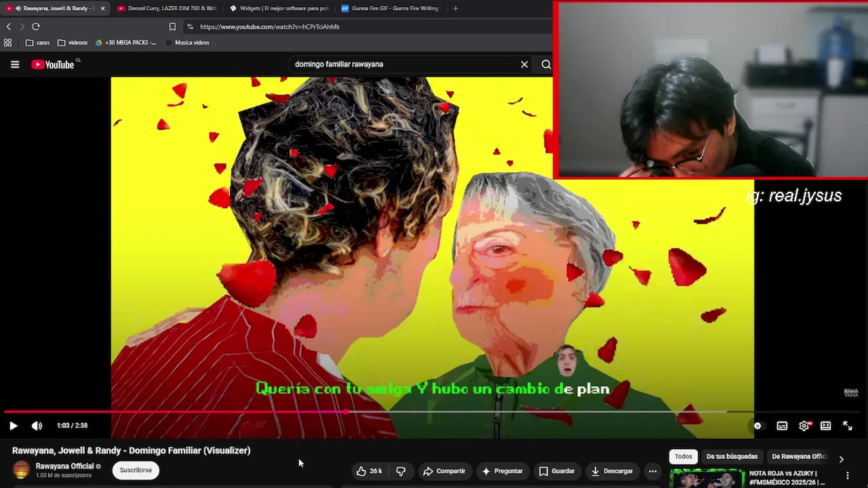This screenshot has height=488, width=868.
Task: Dislike the video with thumbs down
Action: click(401, 471)
